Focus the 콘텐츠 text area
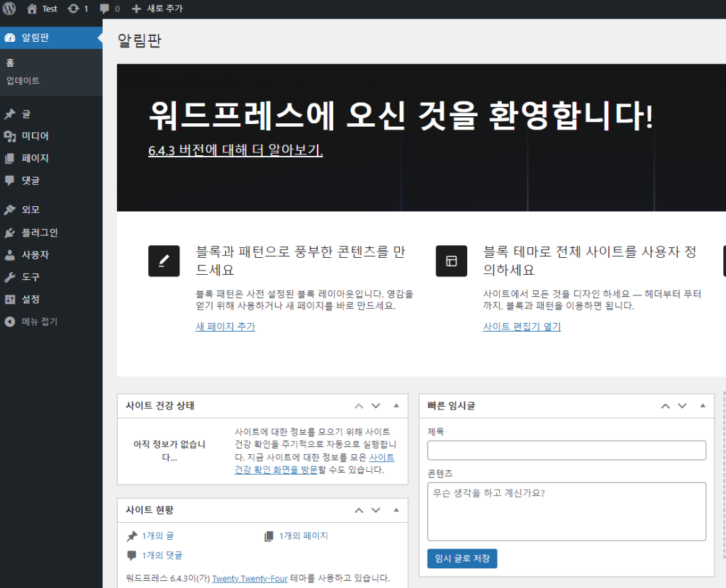The height and width of the screenshot is (588, 726). tap(566, 511)
